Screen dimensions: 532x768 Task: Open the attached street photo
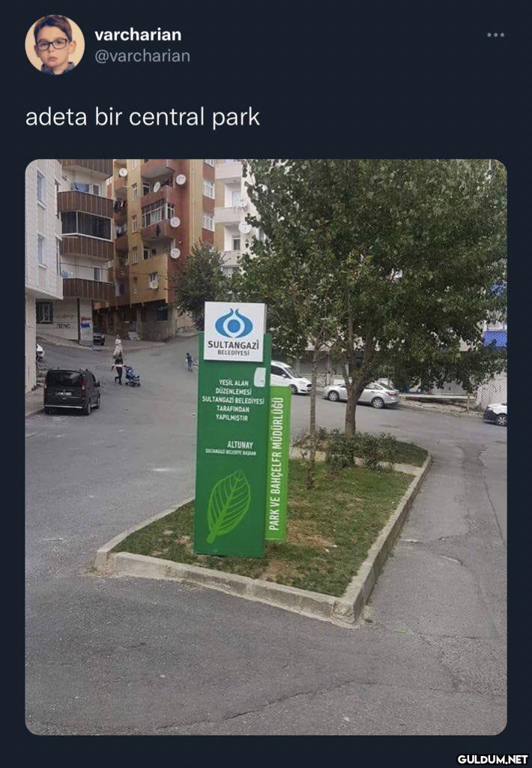tap(266, 447)
